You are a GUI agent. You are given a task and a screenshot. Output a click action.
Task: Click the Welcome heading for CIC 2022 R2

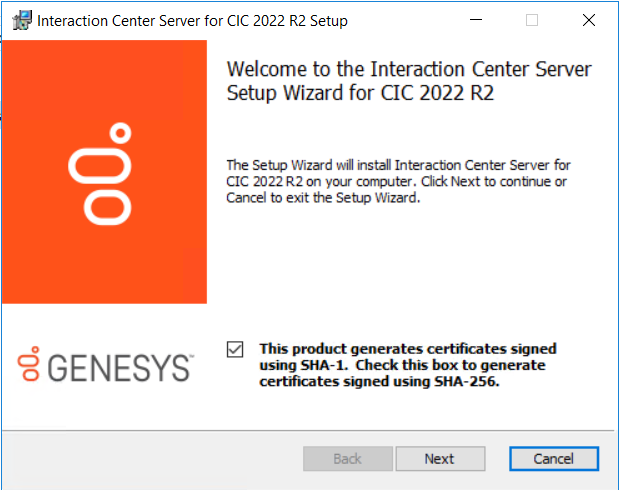[x=409, y=82]
